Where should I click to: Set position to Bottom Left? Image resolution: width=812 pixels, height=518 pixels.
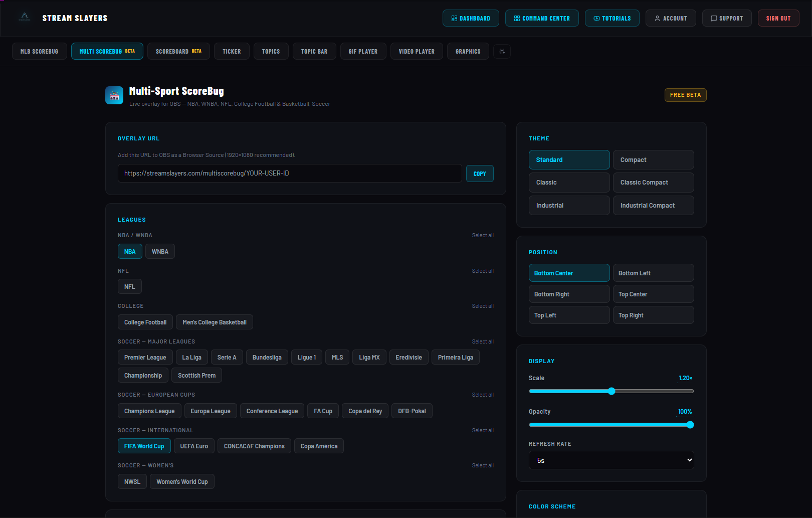tap(654, 273)
